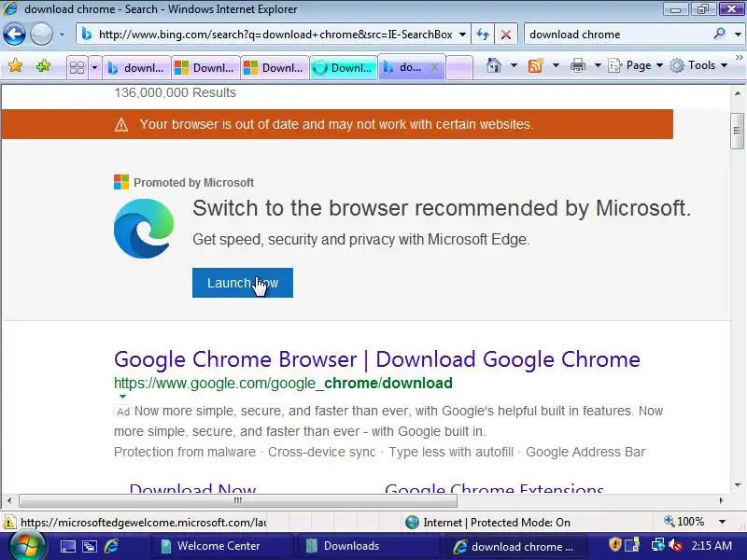The height and width of the screenshot is (560, 747).
Task: Click the Google Chrome Extensions sublink
Action: [x=494, y=488]
